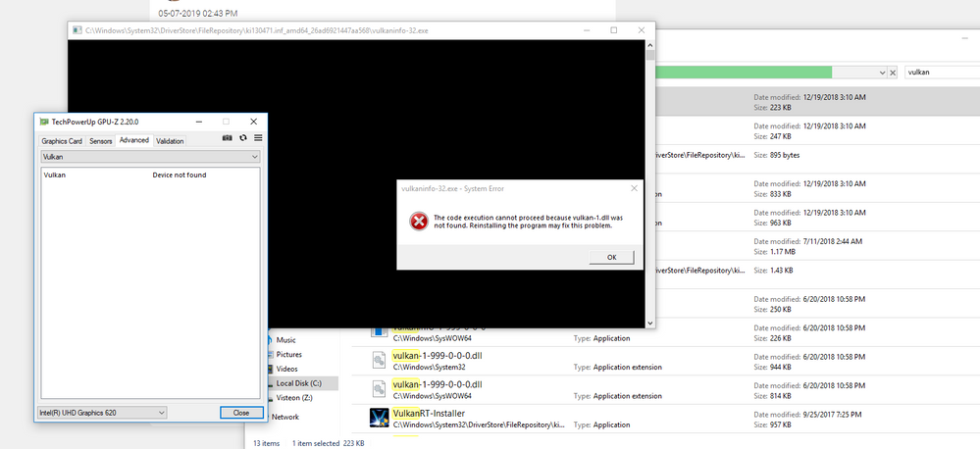Select vulkan-1-999-0-0-0.dll in C:\Windows\SysWOW64
Image resolution: width=980 pixels, height=449 pixels.
[x=438, y=384]
